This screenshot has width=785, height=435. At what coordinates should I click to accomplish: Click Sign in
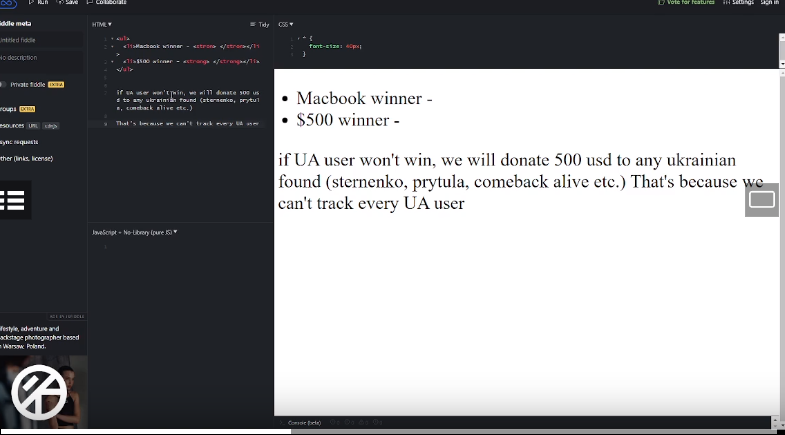769,3
